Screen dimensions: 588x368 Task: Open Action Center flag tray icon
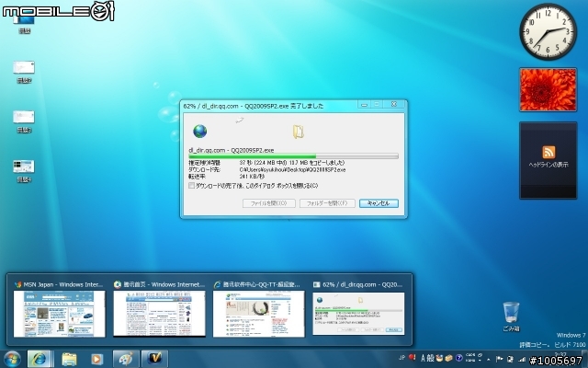(500, 359)
